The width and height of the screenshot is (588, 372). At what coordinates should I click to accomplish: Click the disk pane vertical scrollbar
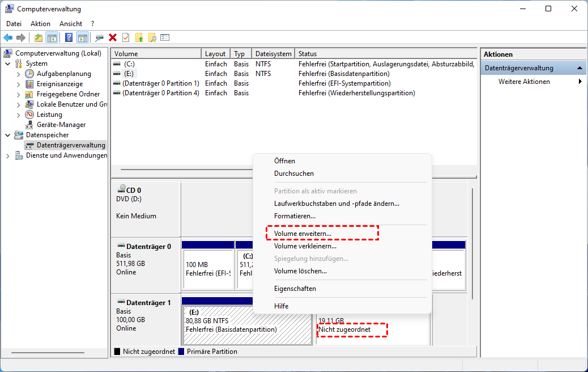tap(472, 244)
